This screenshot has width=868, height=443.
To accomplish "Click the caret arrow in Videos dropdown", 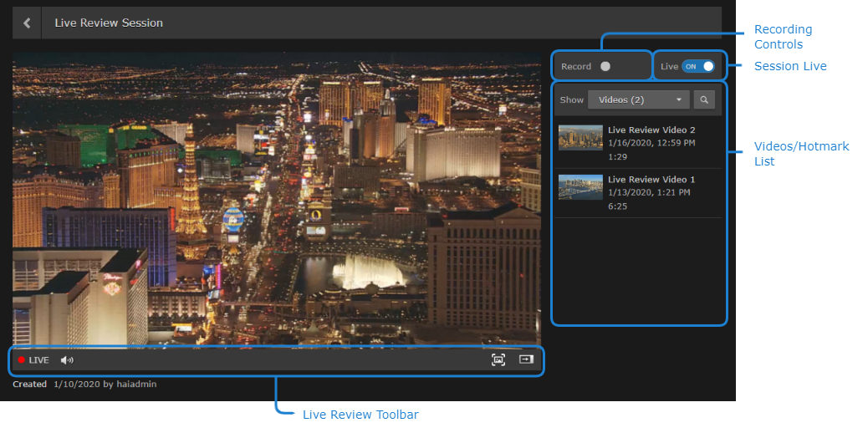I will click(678, 100).
